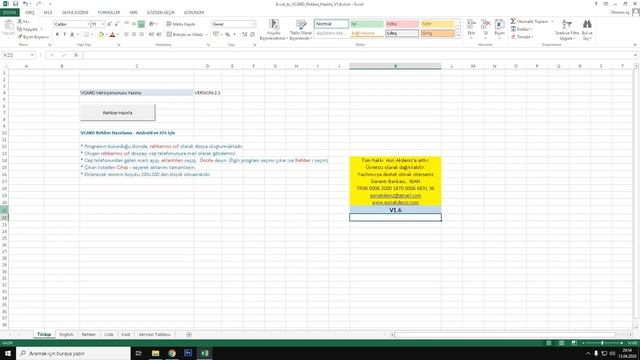Toggle Metni Kaydır wrap text

click(x=181, y=24)
